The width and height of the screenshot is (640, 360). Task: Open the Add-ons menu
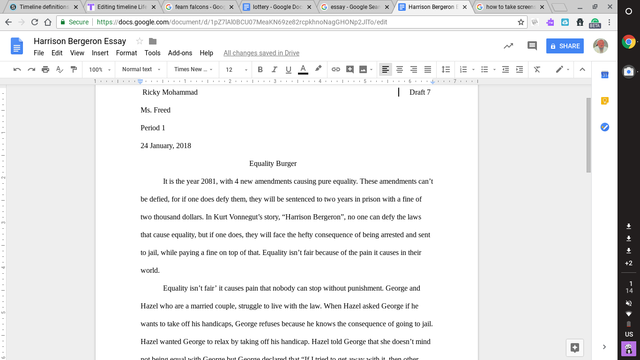point(180,53)
